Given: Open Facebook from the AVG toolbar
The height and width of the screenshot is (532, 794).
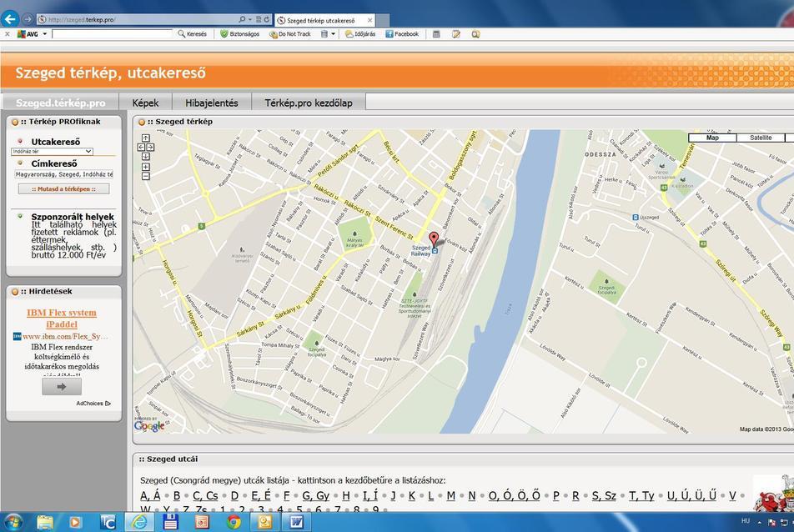Looking at the screenshot, I should point(402,34).
